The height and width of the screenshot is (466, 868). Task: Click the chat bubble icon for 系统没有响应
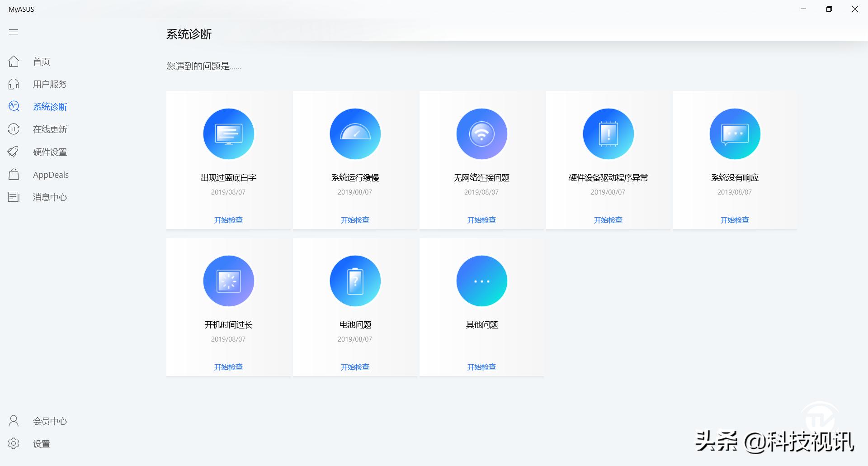pos(734,133)
